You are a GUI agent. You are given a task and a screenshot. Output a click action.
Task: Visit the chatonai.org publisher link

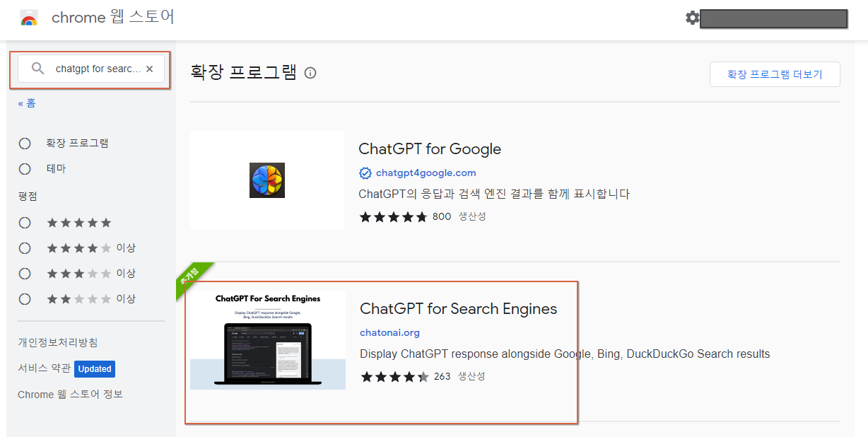point(389,333)
